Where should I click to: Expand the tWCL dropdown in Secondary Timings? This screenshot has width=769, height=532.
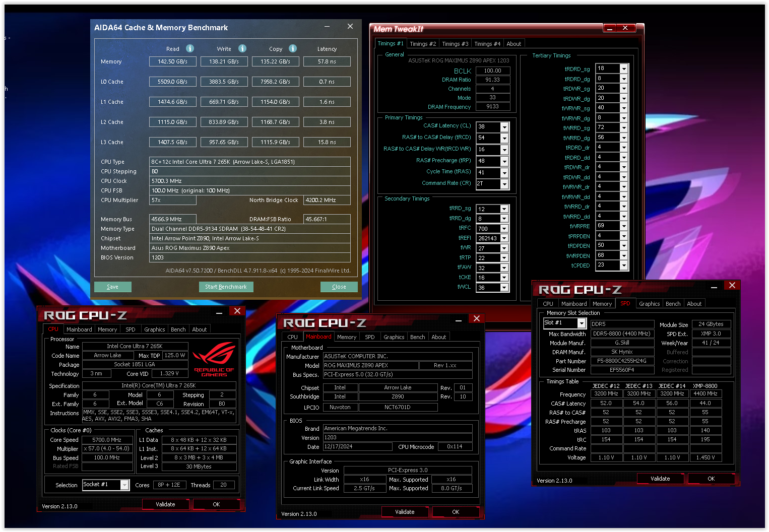click(504, 288)
